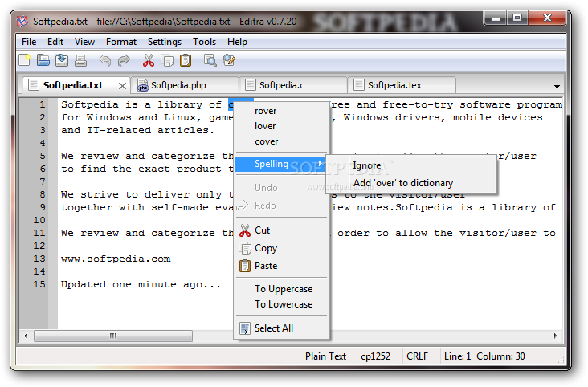Click Add 'over' to dictionary
This screenshot has height=387, width=588.
tap(411, 183)
